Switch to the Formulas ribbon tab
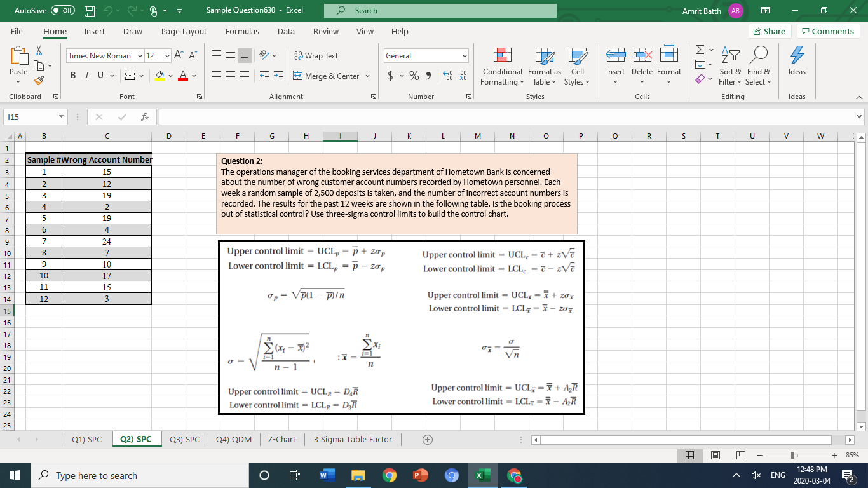This screenshot has height=488, width=868. coord(242,31)
